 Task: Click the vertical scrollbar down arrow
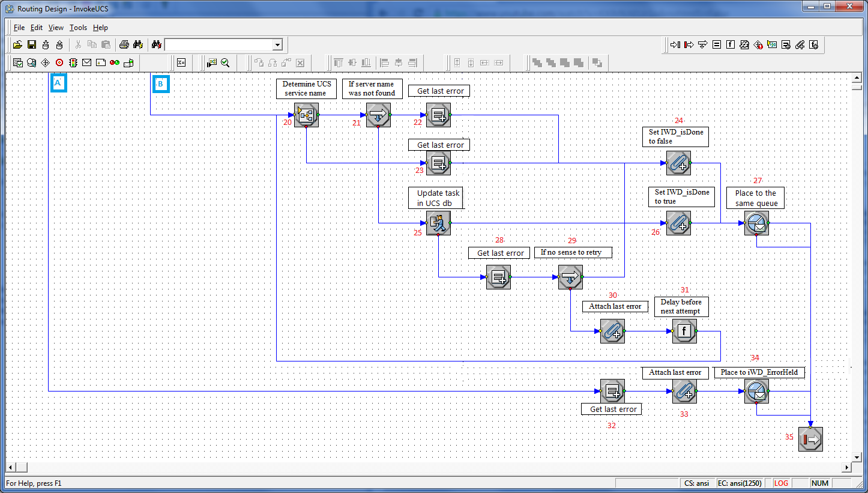click(x=857, y=457)
